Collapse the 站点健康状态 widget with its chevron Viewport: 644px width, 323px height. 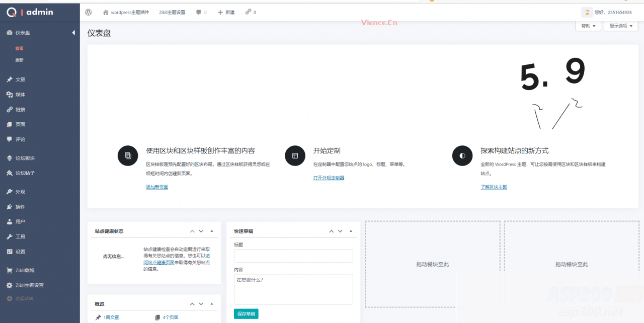[x=192, y=231]
